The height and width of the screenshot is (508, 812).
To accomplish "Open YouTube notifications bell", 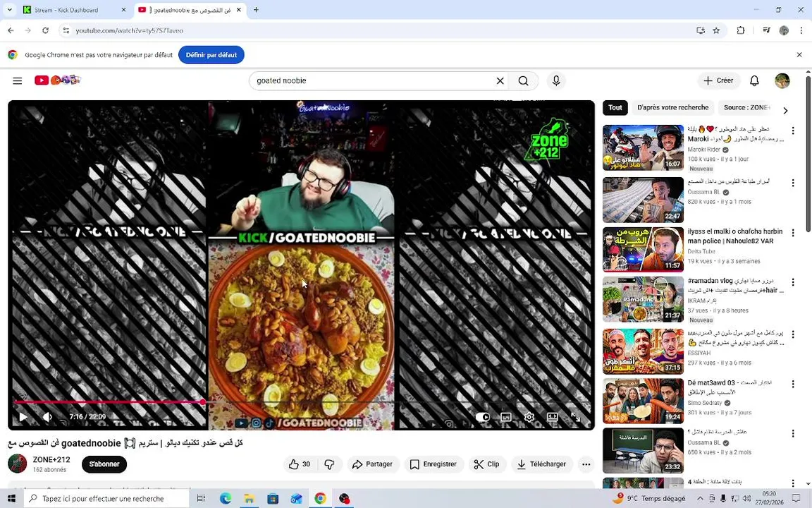I will click(x=754, y=80).
